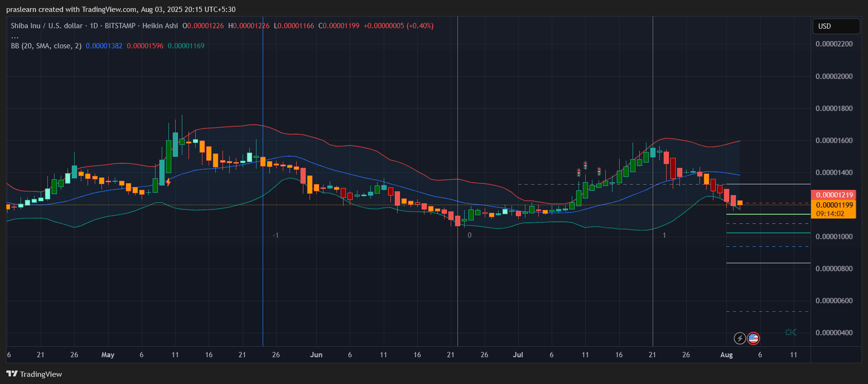Click the green BB lower value 0.00001169
Viewport: 868px width, 384px height.
click(x=186, y=46)
